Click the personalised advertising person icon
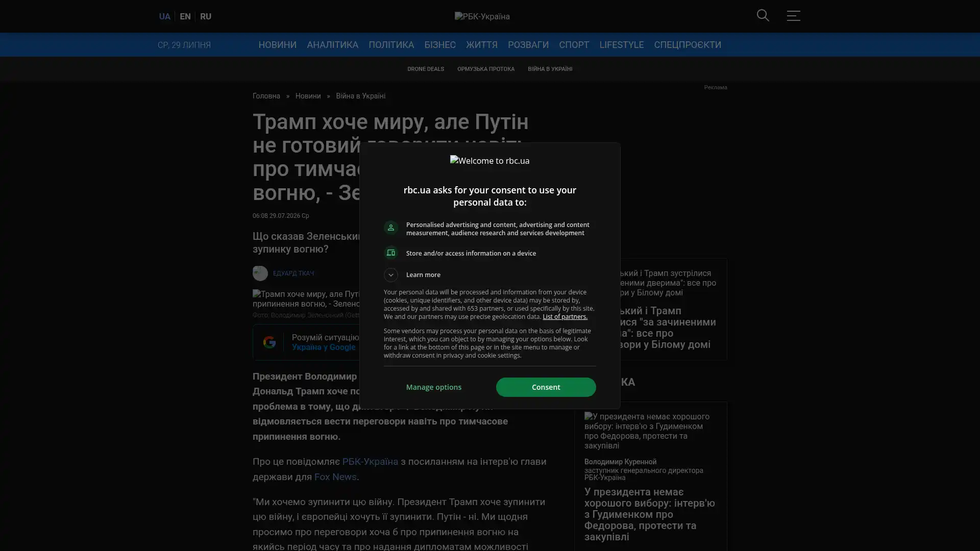Screen dimensions: 980x551 click(x=391, y=228)
